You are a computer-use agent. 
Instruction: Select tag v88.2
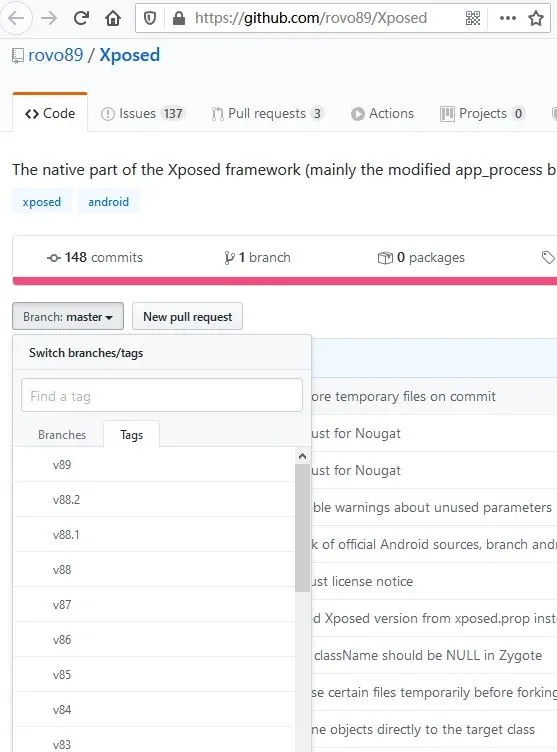pyautogui.click(x=154, y=500)
